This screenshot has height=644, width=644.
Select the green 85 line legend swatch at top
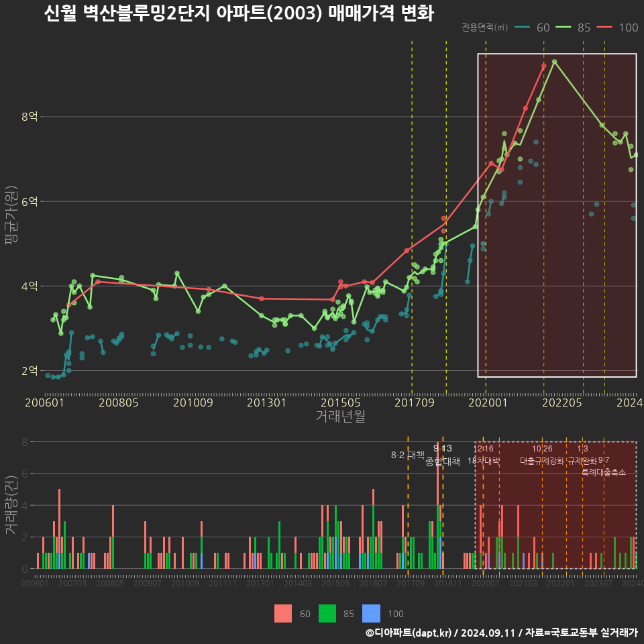pyautogui.click(x=563, y=28)
